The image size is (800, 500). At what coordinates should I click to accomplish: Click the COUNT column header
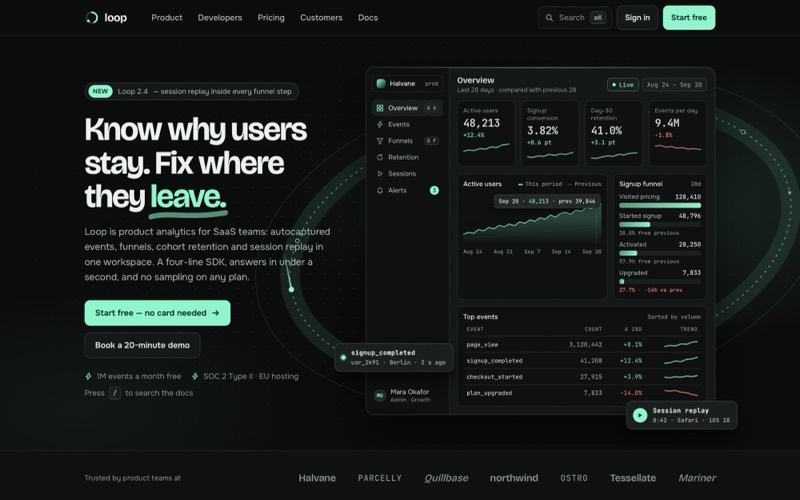click(593, 330)
